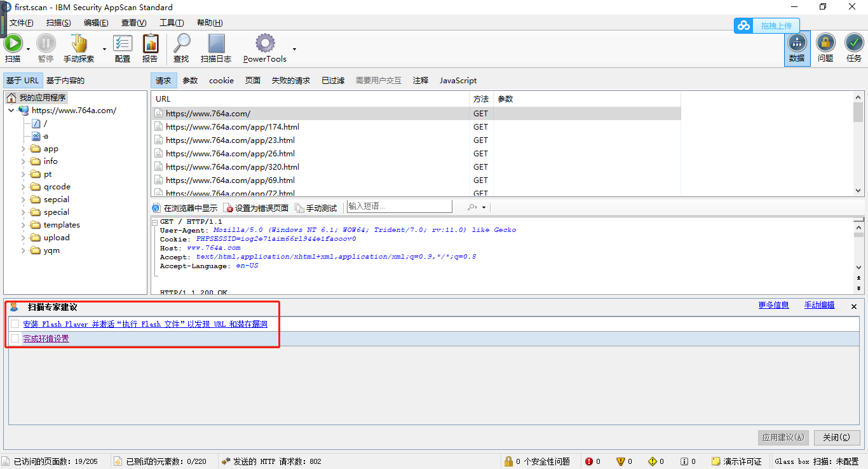The height and width of the screenshot is (469, 868).
Task: Open the Install Flash Player recommendation link
Action: 145,324
